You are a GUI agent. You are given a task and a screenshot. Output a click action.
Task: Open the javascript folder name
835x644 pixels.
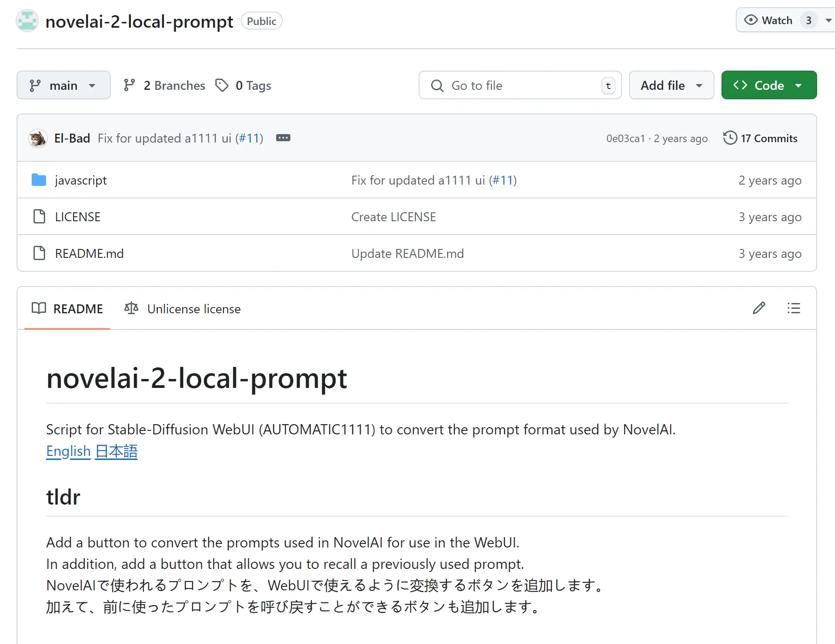(x=81, y=180)
